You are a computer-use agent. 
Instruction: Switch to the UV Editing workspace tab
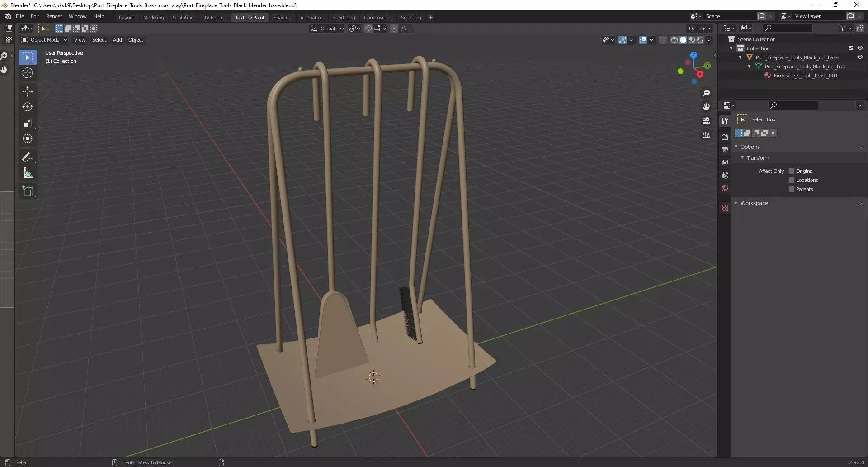click(214, 18)
